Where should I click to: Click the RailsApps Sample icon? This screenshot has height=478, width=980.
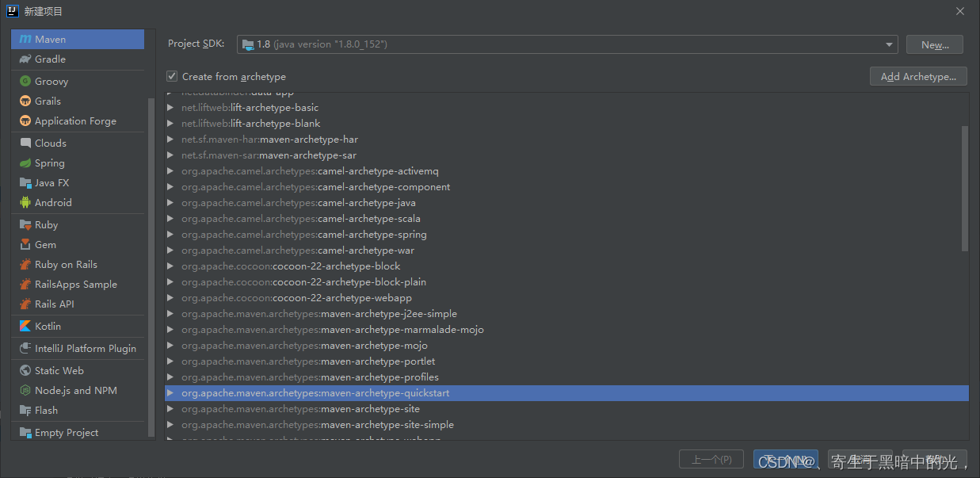pyautogui.click(x=25, y=284)
